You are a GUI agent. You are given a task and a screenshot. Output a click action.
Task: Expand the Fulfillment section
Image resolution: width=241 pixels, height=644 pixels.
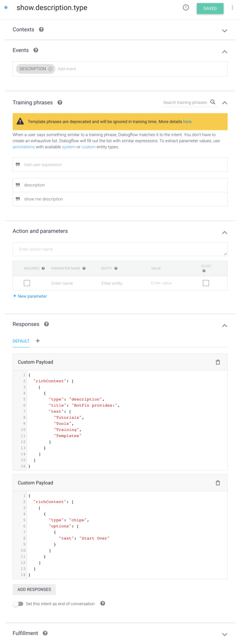(x=225, y=634)
